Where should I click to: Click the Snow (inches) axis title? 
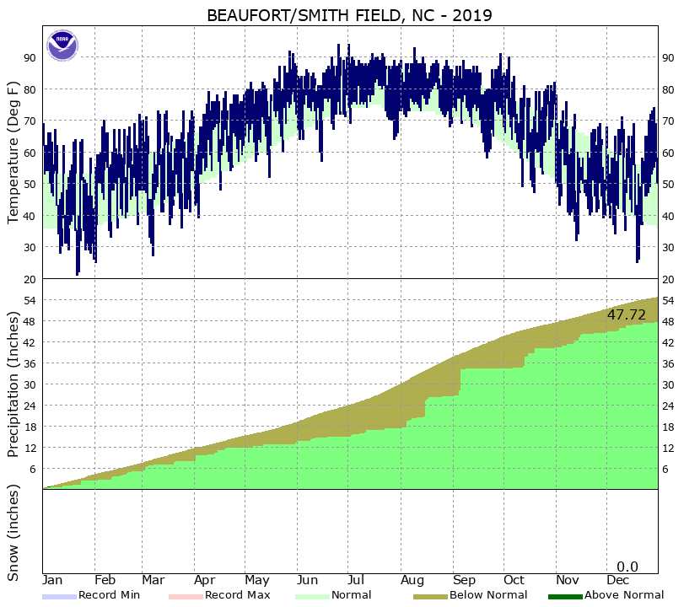point(13,533)
